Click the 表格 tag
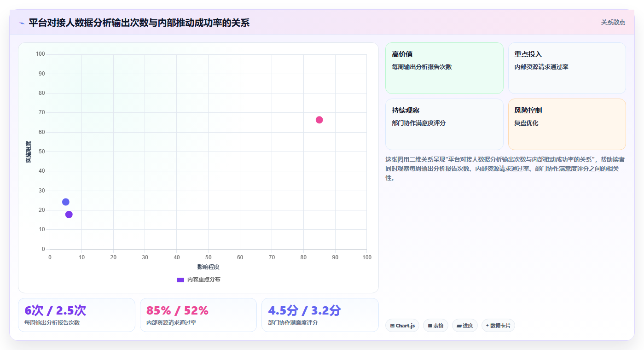 pos(435,326)
